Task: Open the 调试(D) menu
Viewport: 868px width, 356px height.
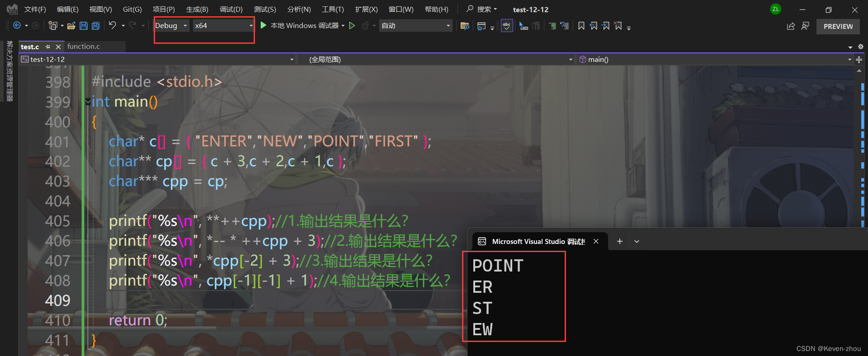Action: 231,9
